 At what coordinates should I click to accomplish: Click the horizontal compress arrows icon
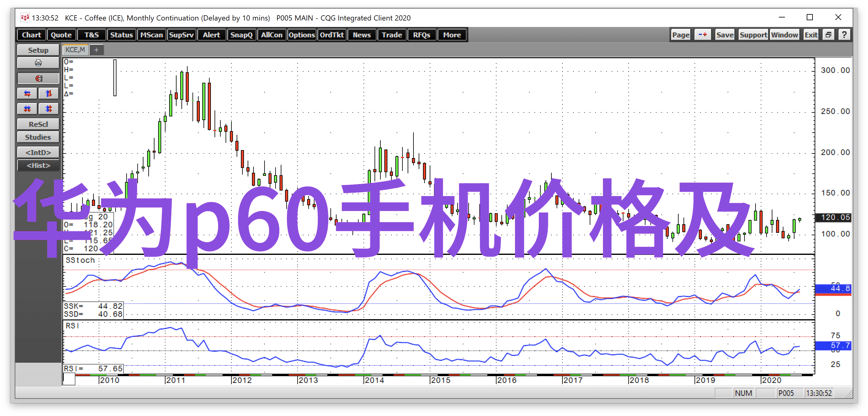tap(27, 109)
